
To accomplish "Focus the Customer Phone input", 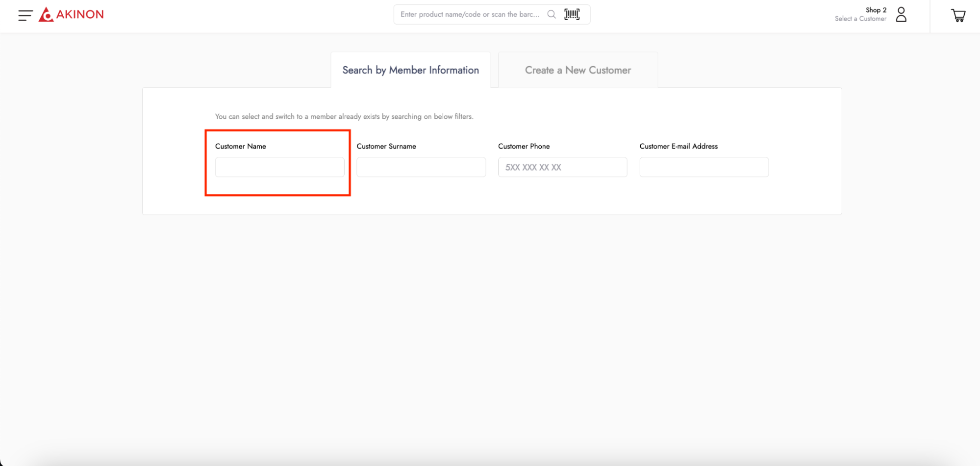I will tap(562, 167).
